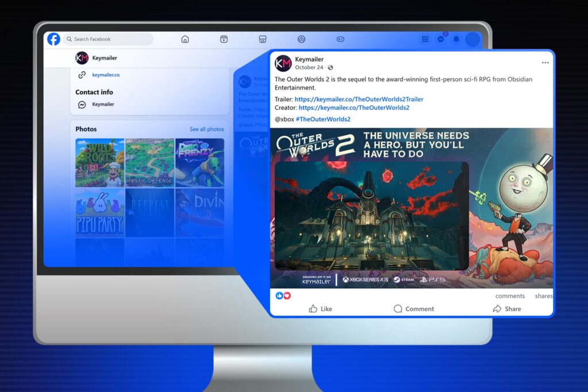Screen dimensions: 588x392
Task: Open See all photos link
Action: [207, 129]
